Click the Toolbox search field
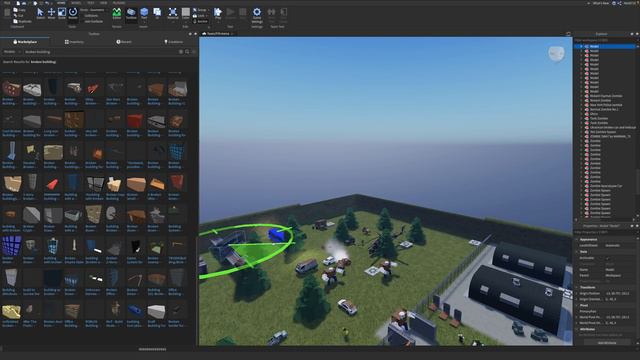Image resolution: width=640 pixels, height=360 pixels. point(100,52)
